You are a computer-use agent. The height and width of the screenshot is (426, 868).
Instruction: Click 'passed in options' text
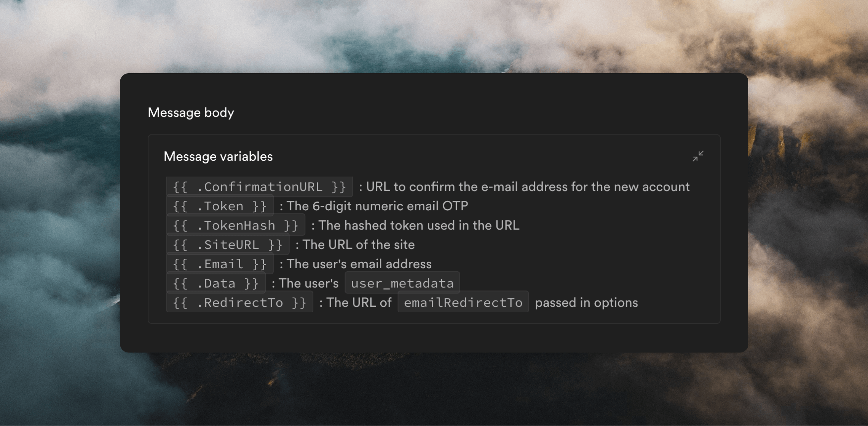586,303
